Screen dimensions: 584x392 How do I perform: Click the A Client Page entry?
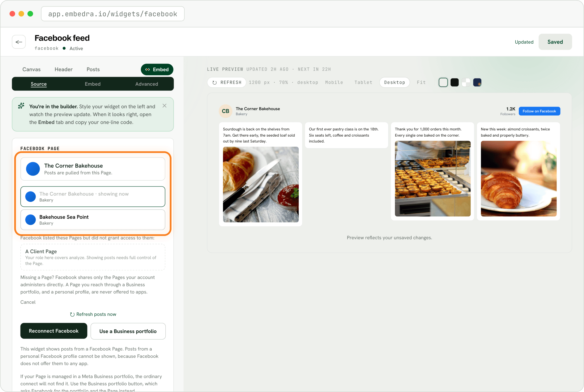click(x=93, y=257)
